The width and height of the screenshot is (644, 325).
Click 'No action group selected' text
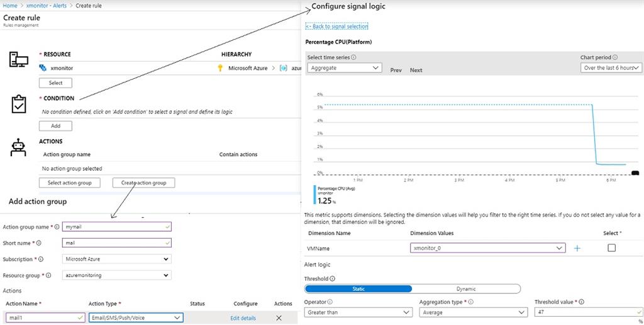[72, 169]
